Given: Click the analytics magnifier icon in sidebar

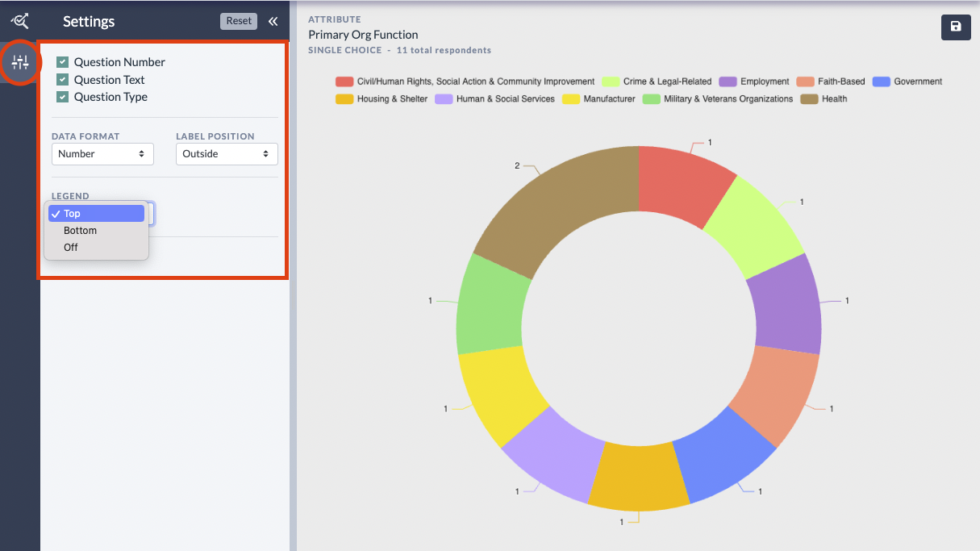Looking at the screenshot, I should pyautogui.click(x=19, y=21).
